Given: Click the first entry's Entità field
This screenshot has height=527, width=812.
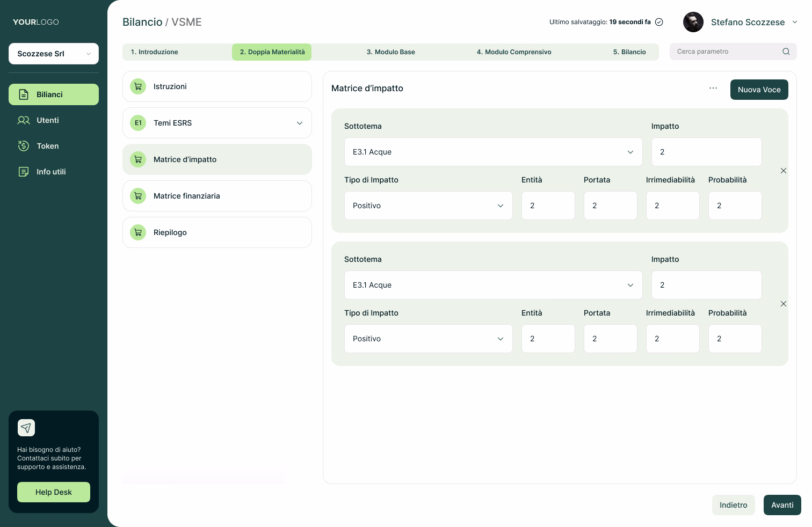Looking at the screenshot, I should coord(548,206).
